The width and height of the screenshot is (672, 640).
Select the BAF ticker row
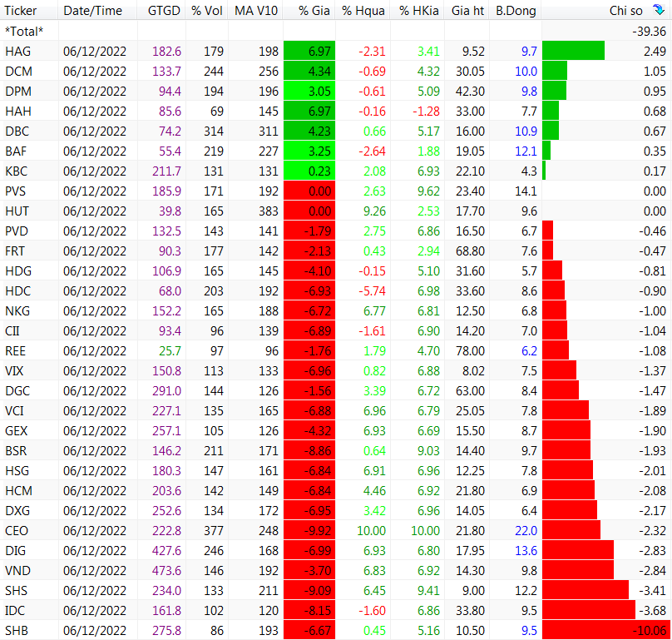click(x=336, y=151)
